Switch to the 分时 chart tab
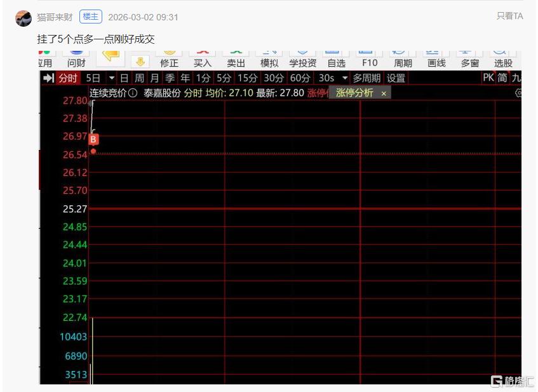This screenshot has width=538, height=392. click(x=67, y=78)
